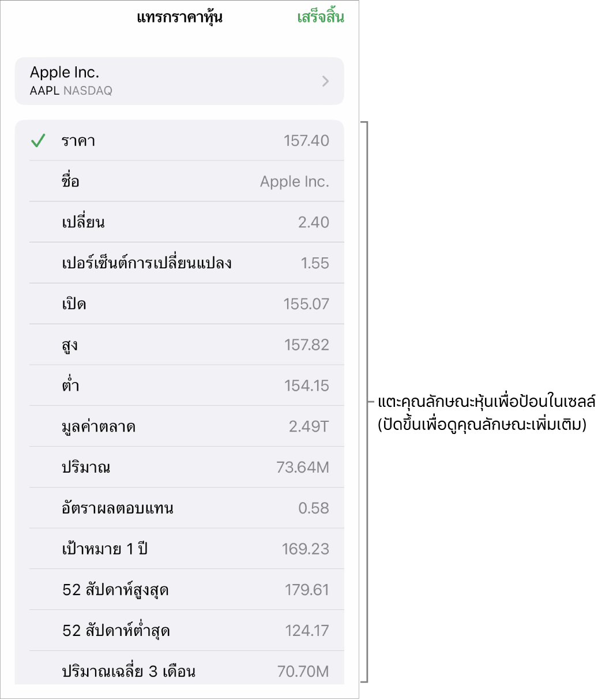Choose the เปลี่ยน attribute
The height and width of the screenshot is (700, 598).
pyautogui.click(x=179, y=222)
